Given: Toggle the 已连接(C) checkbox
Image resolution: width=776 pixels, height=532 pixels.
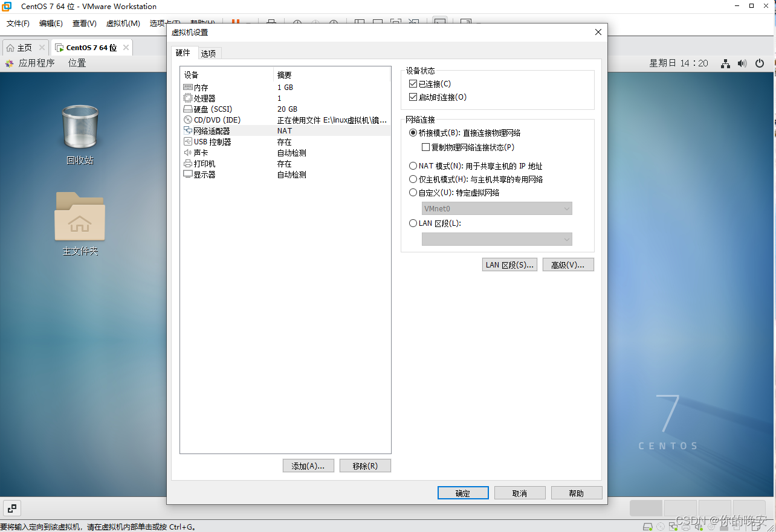Looking at the screenshot, I should pyautogui.click(x=413, y=84).
